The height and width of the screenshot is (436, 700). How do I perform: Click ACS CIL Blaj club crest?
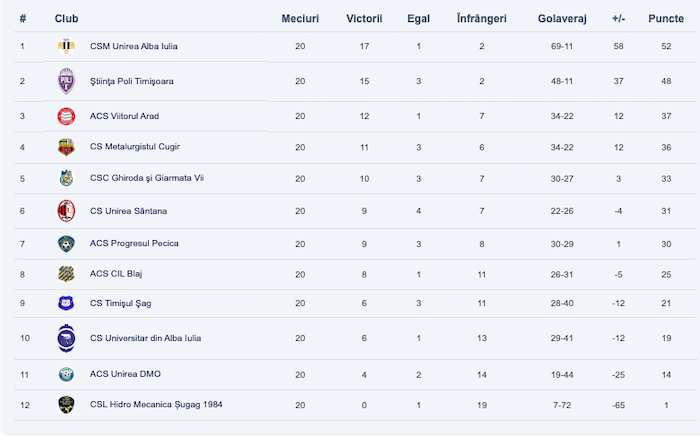pyautogui.click(x=66, y=274)
